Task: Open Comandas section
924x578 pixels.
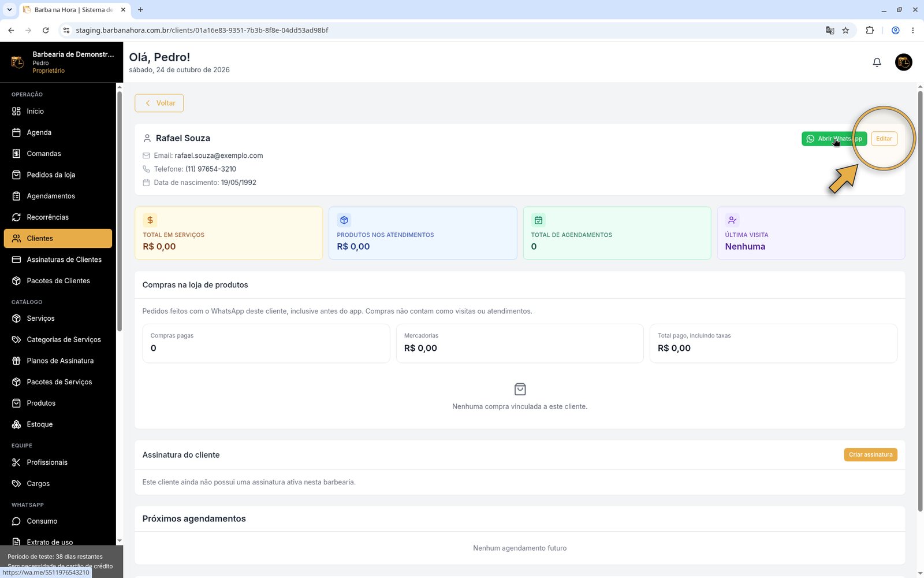Action: [x=58, y=154]
